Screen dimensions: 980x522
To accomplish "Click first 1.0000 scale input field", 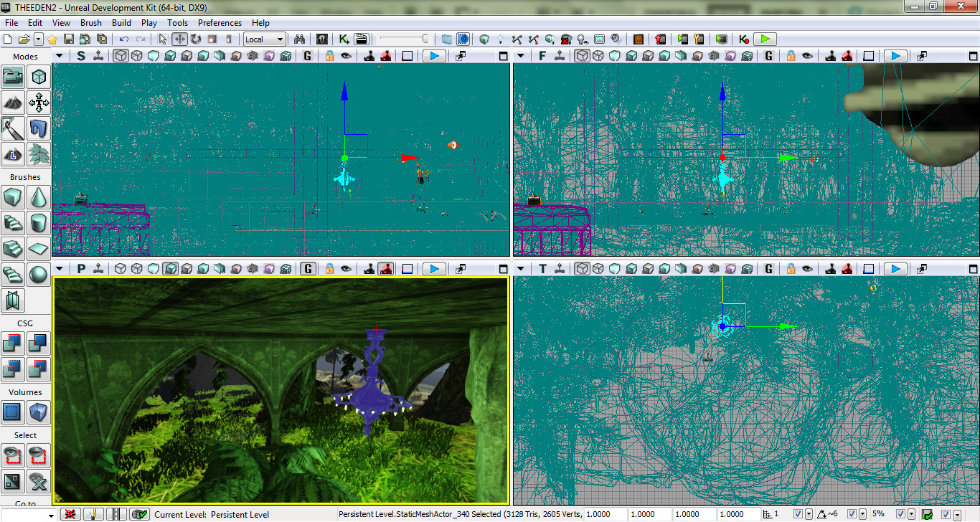I will 606,514.
